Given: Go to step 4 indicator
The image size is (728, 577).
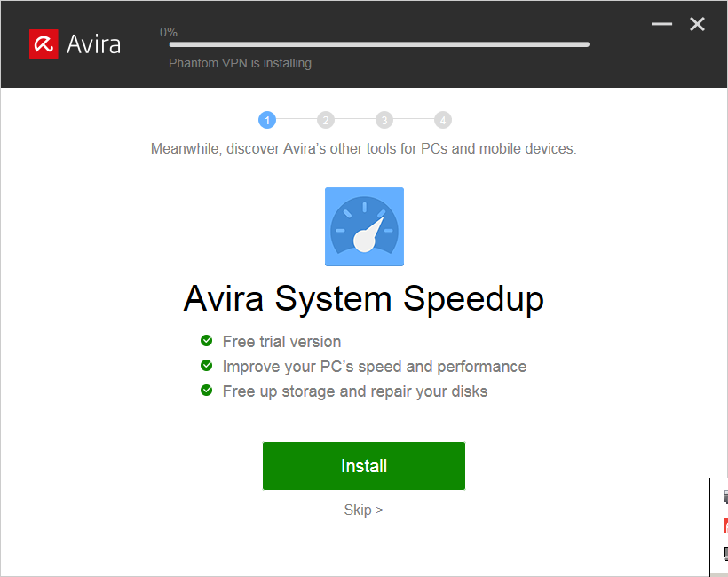Looking at the screenshot, I should (442, 120).
